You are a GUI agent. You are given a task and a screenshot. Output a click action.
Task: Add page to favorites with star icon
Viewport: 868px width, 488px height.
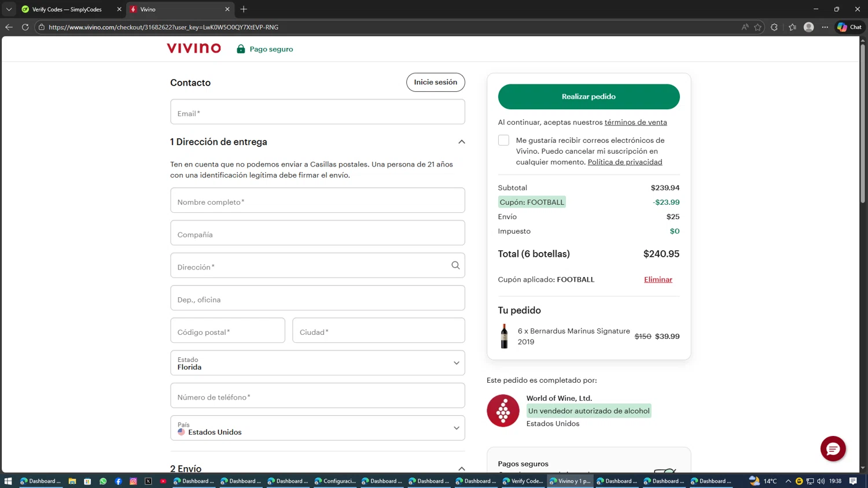coord(757,27)
